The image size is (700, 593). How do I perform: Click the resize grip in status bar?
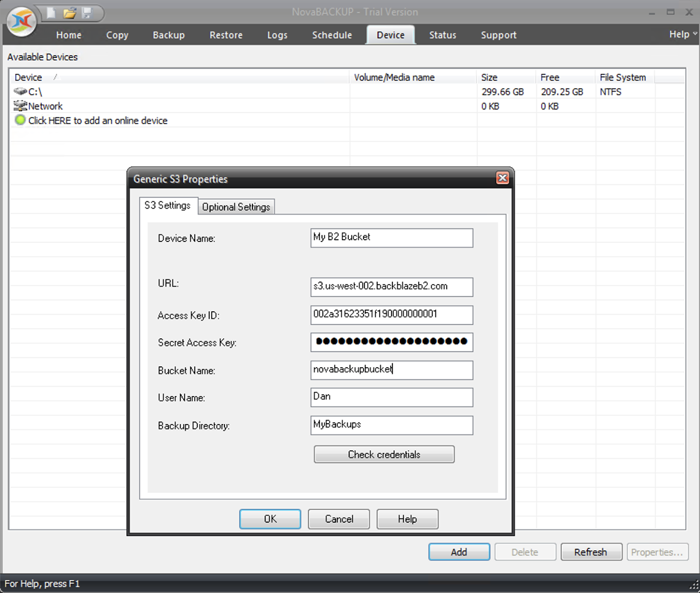pos(694,585)
